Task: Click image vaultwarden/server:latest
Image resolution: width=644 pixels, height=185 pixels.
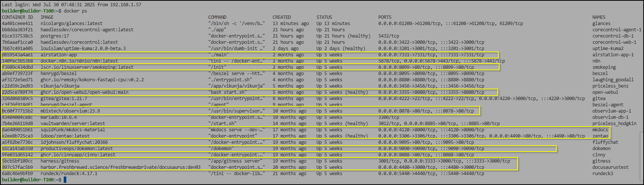Action: click(73, 124)
